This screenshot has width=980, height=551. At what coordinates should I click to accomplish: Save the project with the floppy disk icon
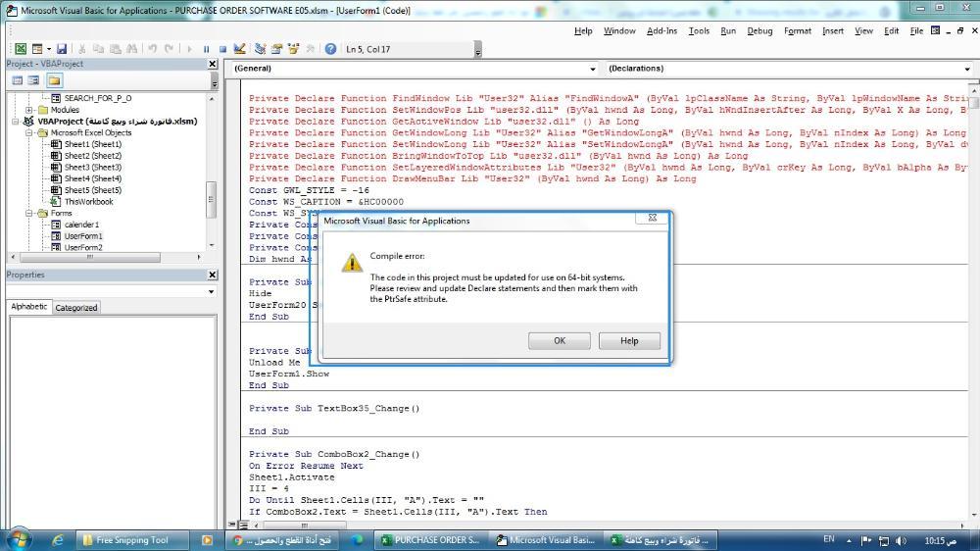[x=61, y=49]
